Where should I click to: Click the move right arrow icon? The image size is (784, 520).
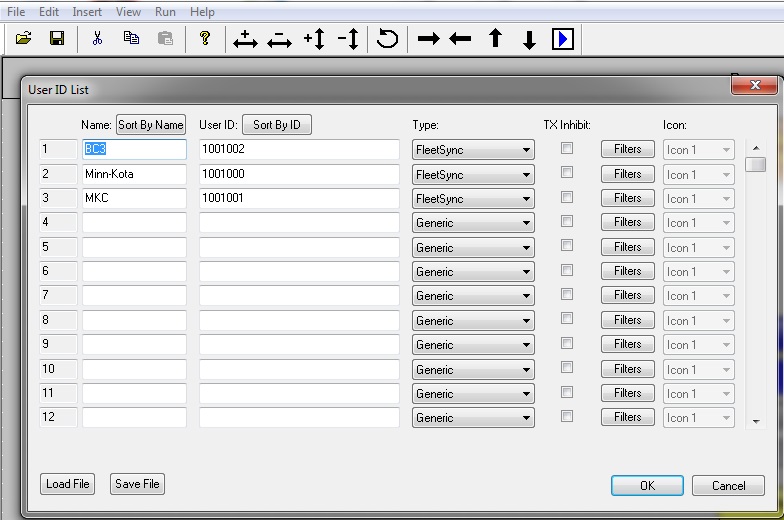428,38
